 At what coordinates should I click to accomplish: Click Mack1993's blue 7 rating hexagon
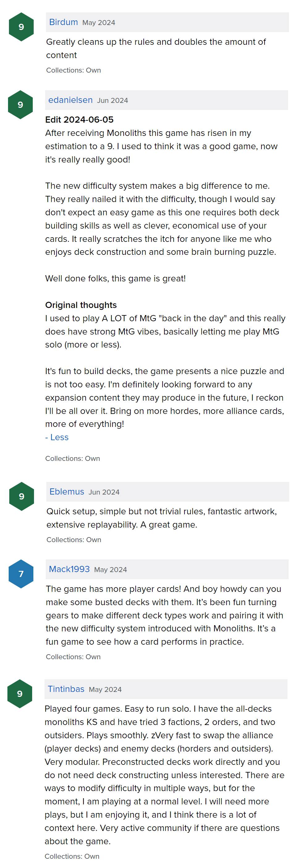click(x=21, y=574)
